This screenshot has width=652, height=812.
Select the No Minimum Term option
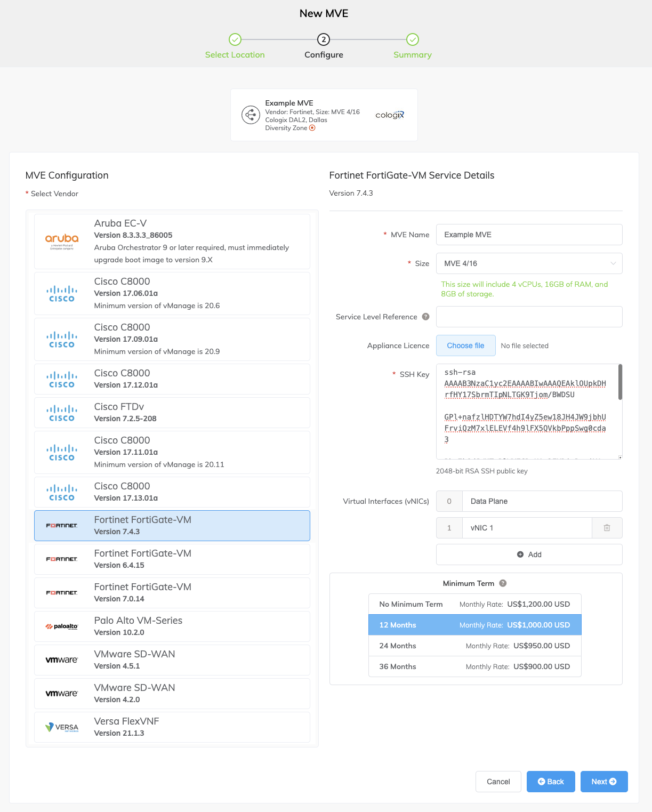click(474, 604)
